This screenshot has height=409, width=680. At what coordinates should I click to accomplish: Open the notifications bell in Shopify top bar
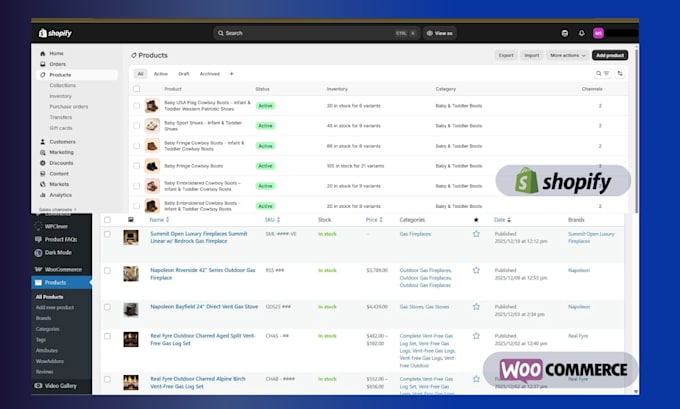(x=582, y=33)
